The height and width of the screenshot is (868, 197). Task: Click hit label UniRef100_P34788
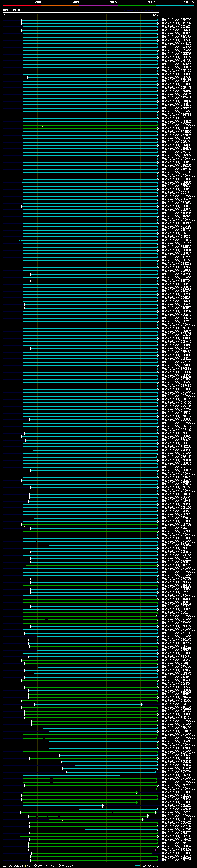pos(176,115)
